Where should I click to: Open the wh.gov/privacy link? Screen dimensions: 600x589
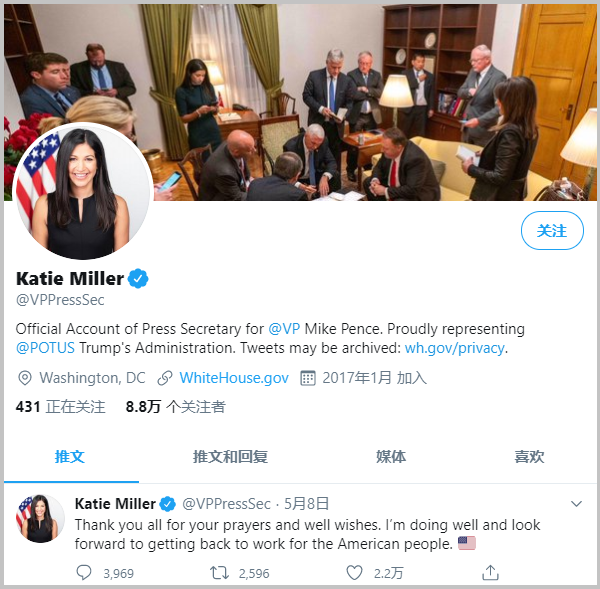tap(455, 348)
